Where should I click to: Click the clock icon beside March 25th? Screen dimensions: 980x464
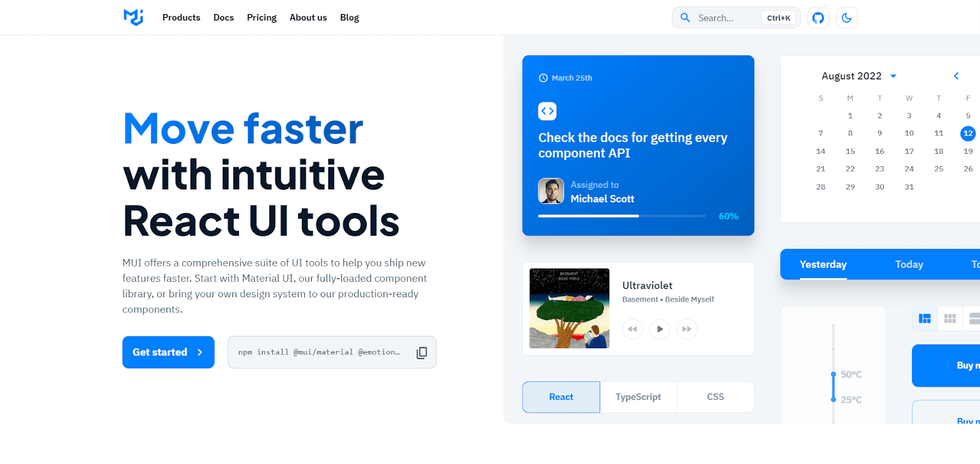543,78
